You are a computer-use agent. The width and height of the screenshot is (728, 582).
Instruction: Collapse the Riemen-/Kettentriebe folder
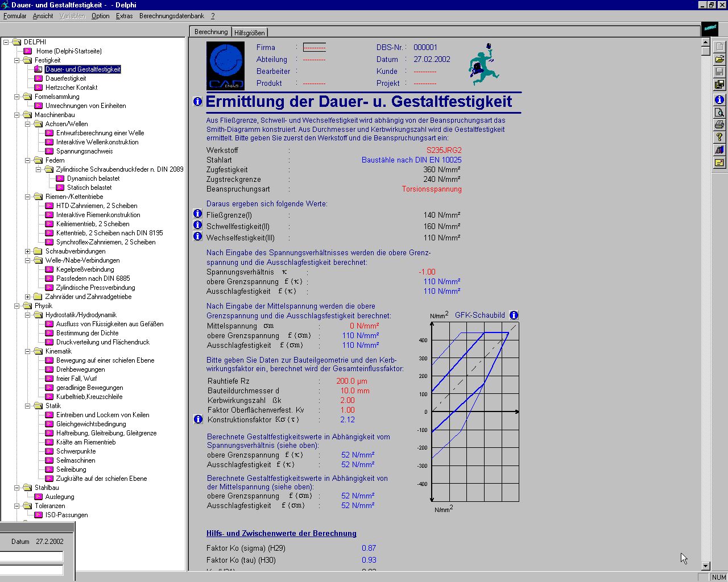coord(27,197)
